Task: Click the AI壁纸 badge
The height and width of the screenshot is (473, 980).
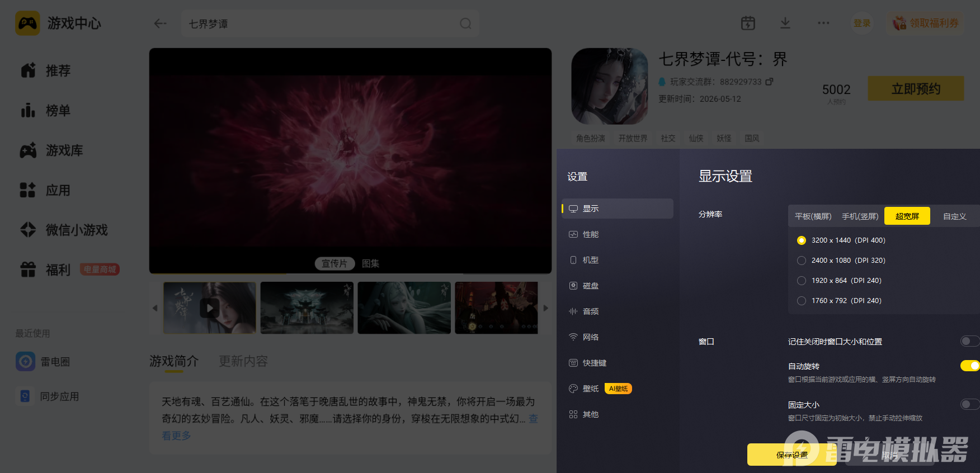Action: point(618,389)
